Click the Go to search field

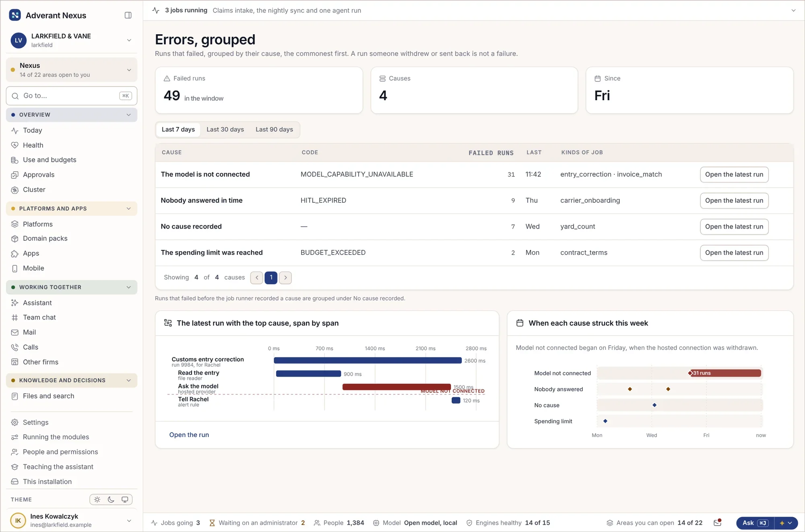(72, 96)
